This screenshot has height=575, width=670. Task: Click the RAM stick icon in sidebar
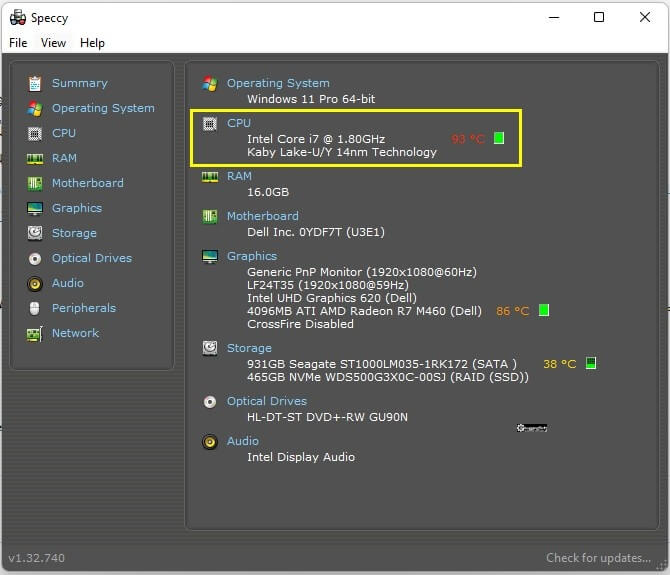click(x=35, y=159)
